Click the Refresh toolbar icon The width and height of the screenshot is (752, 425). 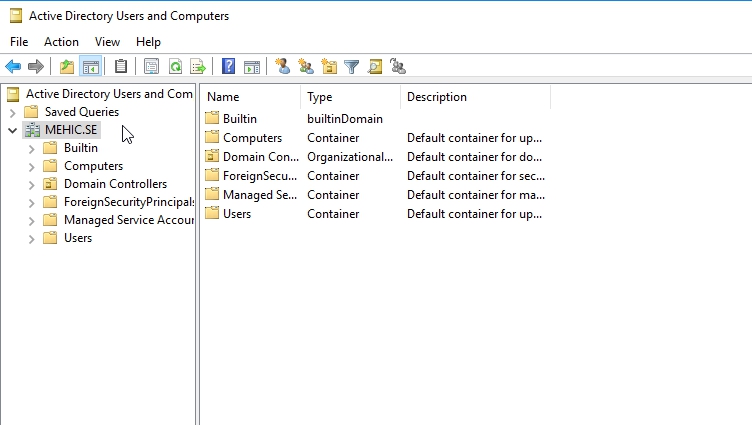pos(175,67)
